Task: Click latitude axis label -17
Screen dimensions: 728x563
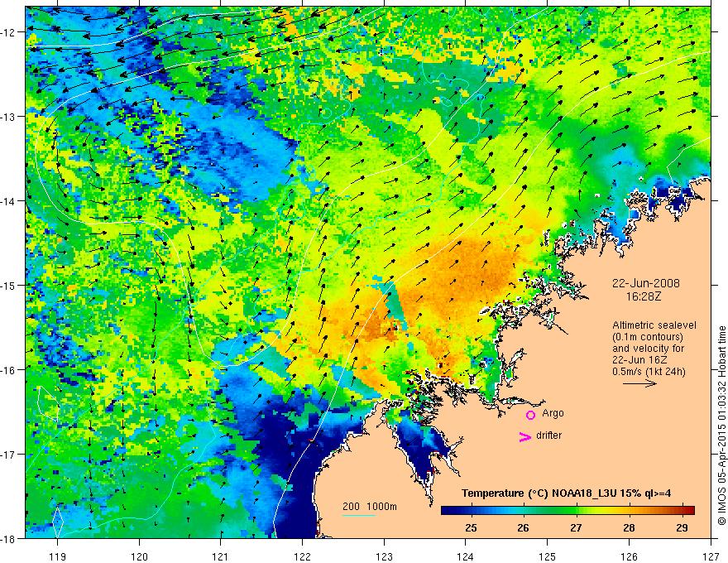Action: [9, 455]
